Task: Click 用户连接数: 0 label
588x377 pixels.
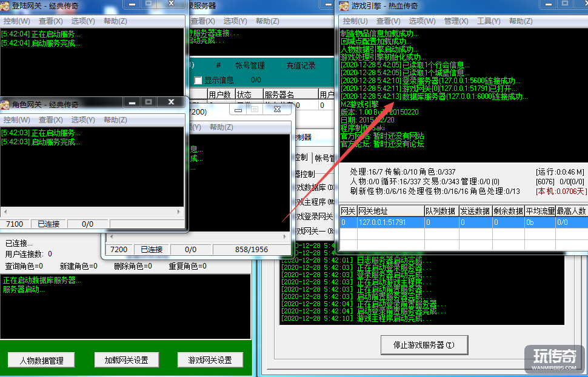Action: tap(28, 254)
